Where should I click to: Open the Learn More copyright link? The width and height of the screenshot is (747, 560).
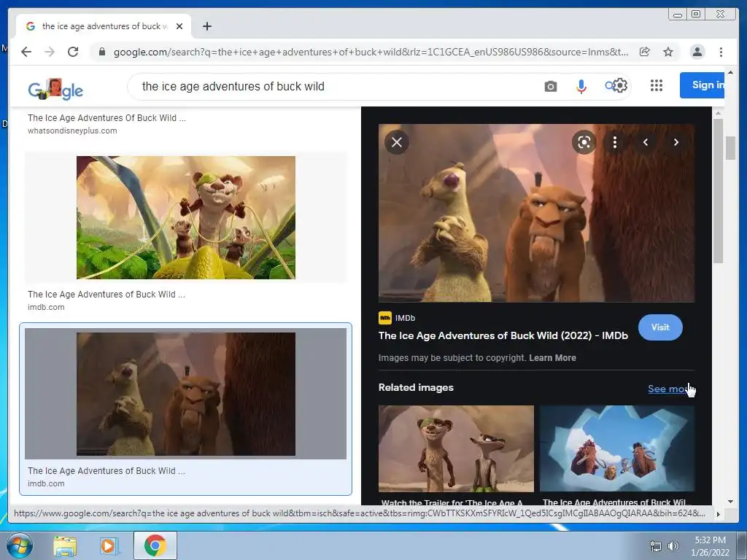[x=552, y=357]
